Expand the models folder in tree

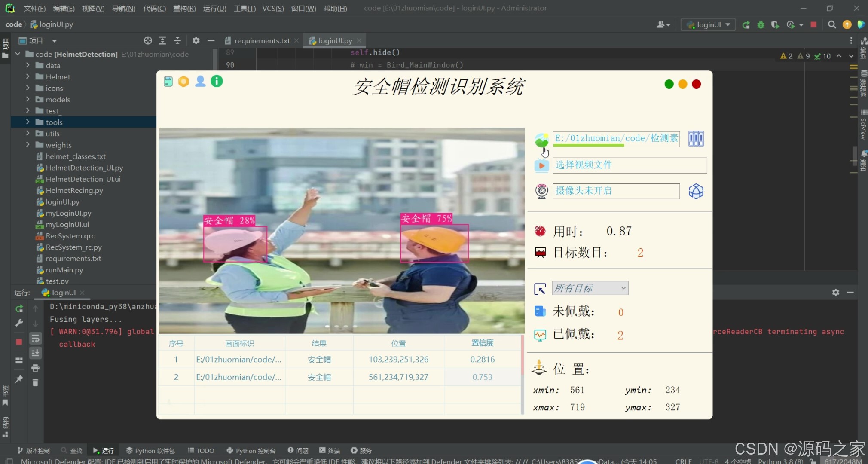click(x=28, y=99)
